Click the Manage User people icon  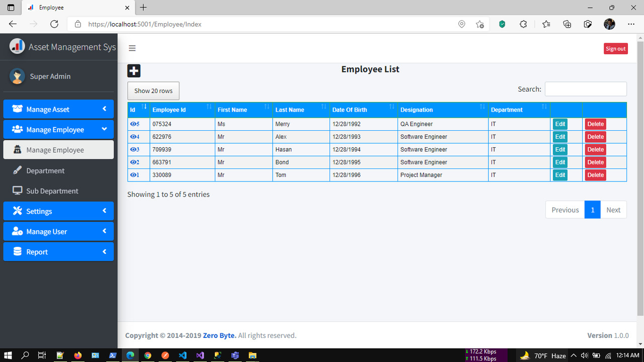17,231
